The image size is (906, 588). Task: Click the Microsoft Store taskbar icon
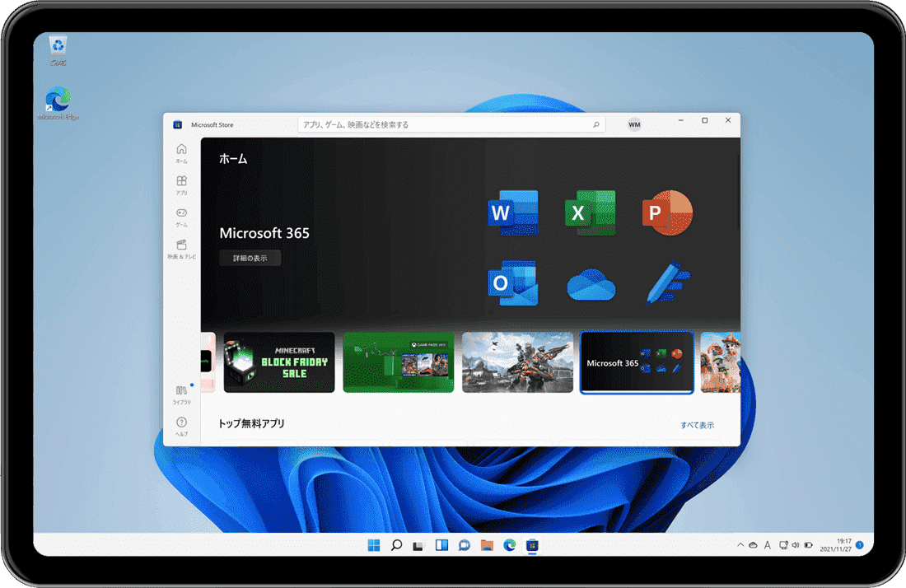pyautogui.click(x=532, y=545)
